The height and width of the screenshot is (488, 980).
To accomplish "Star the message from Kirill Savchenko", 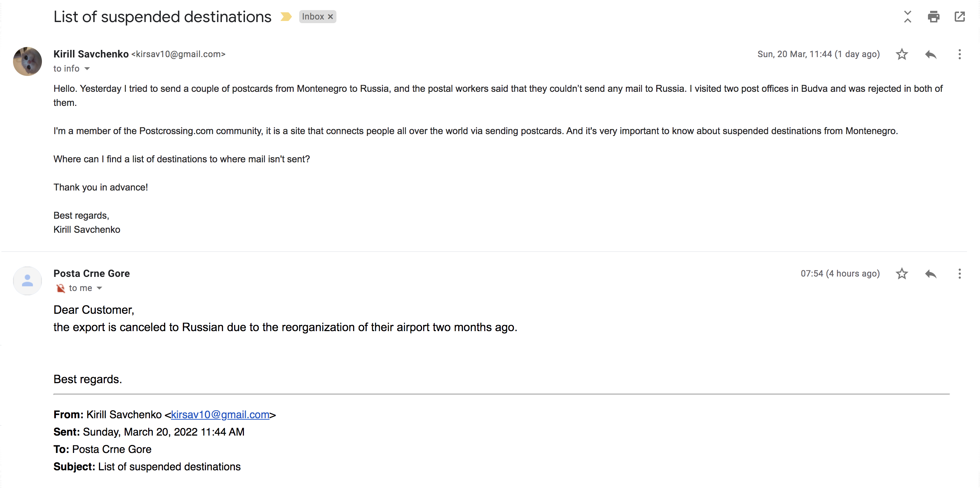I will pos(902,55).
